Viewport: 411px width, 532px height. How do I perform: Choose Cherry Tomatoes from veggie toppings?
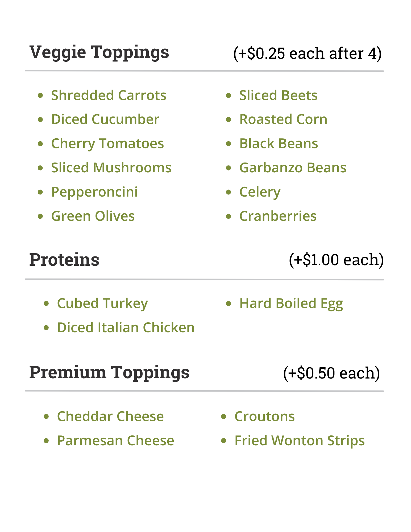click(x=107, y=144)
